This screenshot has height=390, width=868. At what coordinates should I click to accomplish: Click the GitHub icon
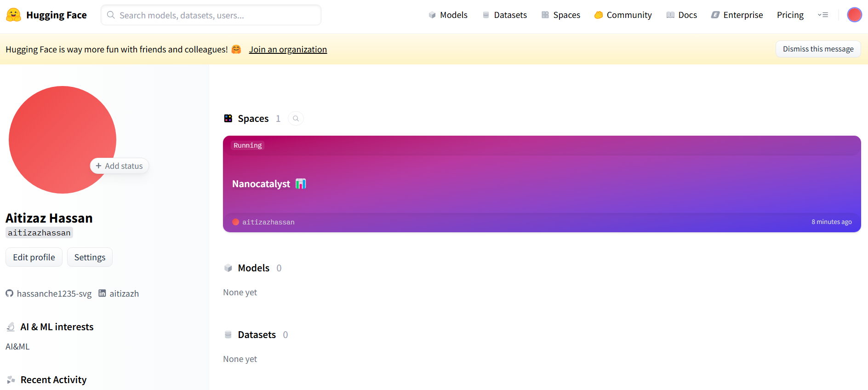click(10, 293)
